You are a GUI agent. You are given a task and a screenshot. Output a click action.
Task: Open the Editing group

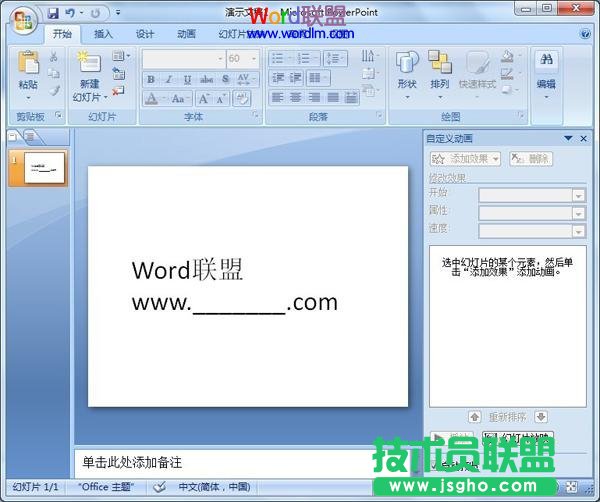click(x=546, y=75)
